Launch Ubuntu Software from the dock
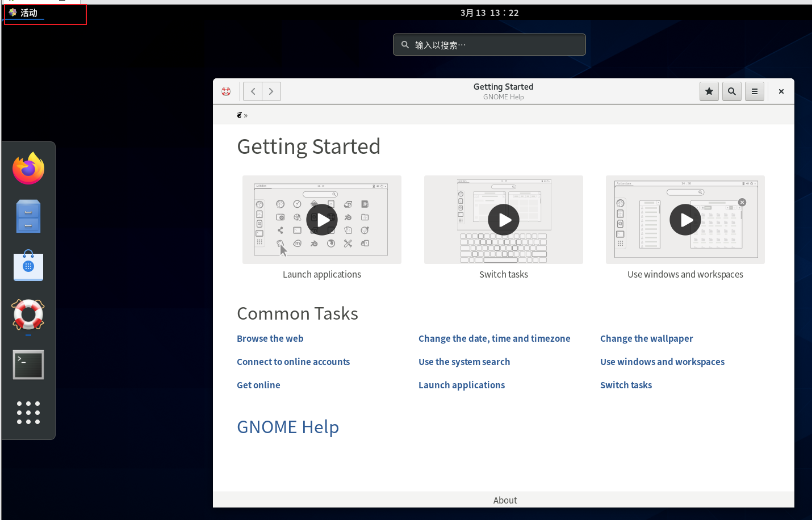 click(x=28, y=266)
